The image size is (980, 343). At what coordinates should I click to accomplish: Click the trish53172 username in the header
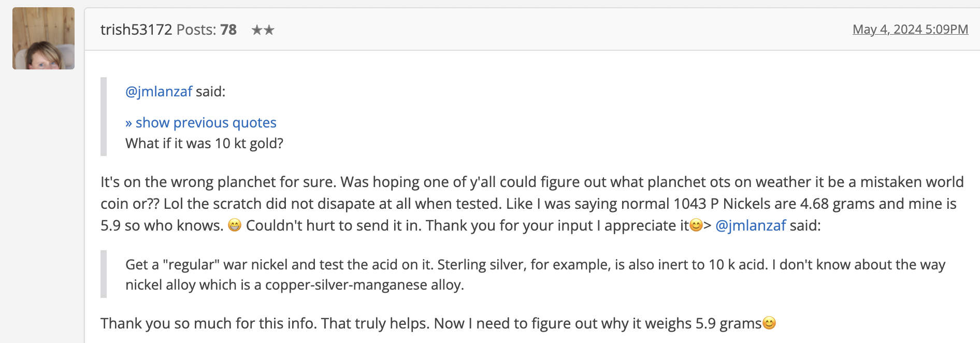[x=136, y=30]
